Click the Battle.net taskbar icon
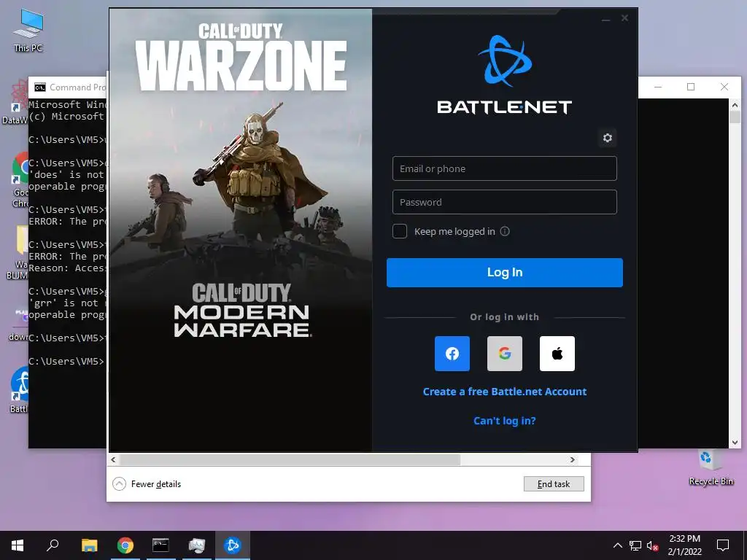This screenshot has height=560, width=747. (233, 545)
